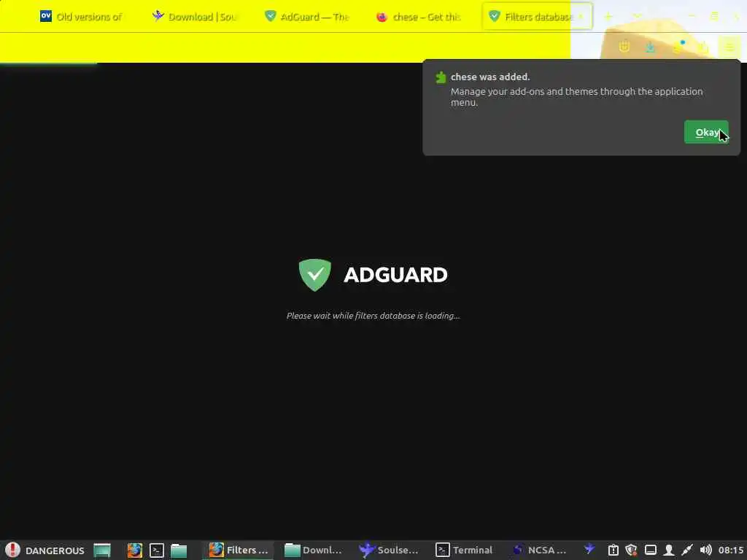747x560 pixels.
Task: Launch terminal from the panel launcher
Action: pyautogui.click(x=157, y=550)
